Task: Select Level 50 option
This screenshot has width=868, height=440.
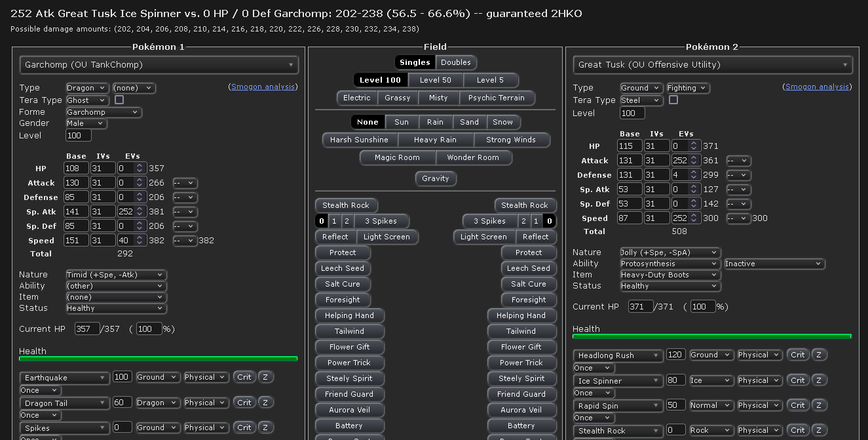Action: (436, 80)
